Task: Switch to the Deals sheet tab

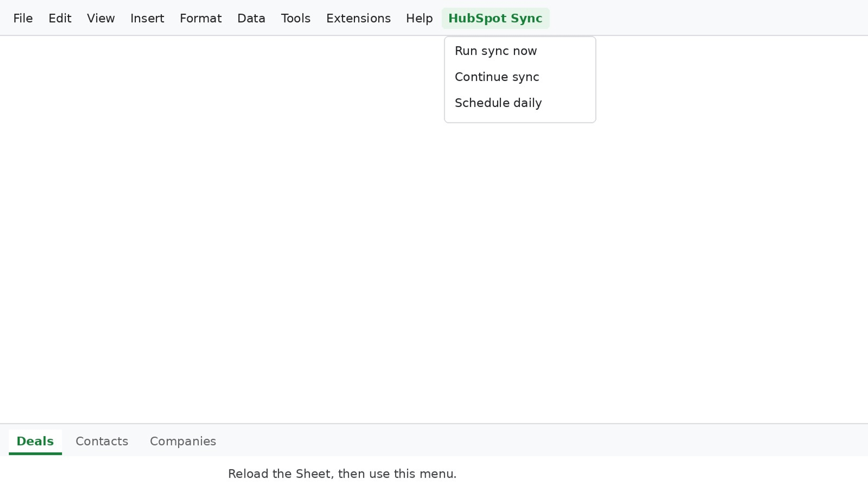Action: click(35, 442)
